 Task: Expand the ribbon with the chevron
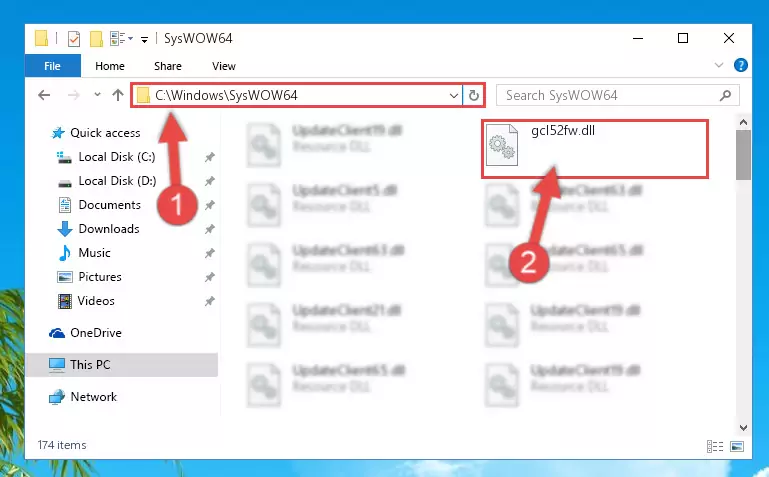point(719,65)
